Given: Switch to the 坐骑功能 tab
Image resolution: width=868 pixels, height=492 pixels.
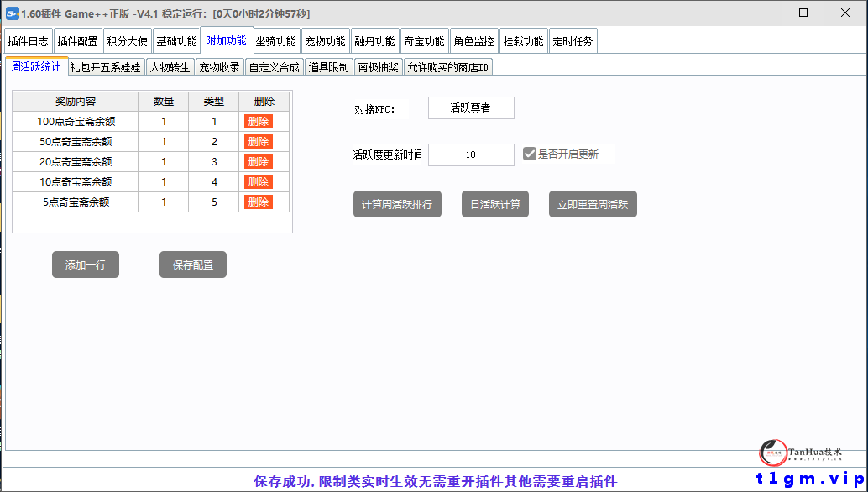Looking at the screenshot, I should (276, 39).
